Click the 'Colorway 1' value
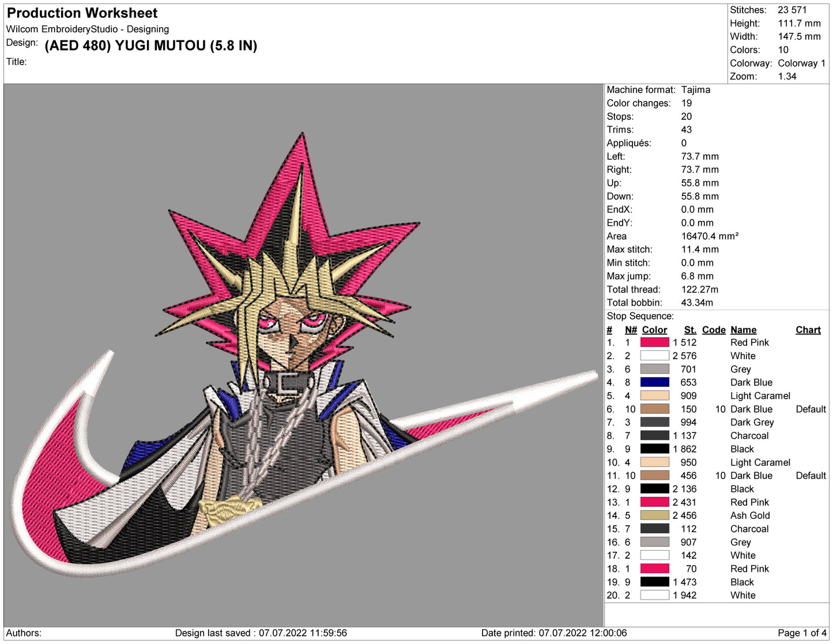Image resolution: width=833 pixels, height=644 pixels. (801, 63)
